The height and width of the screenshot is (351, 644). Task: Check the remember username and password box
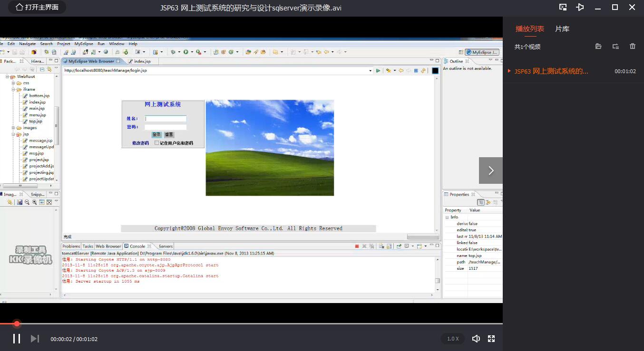coord(157,143)
